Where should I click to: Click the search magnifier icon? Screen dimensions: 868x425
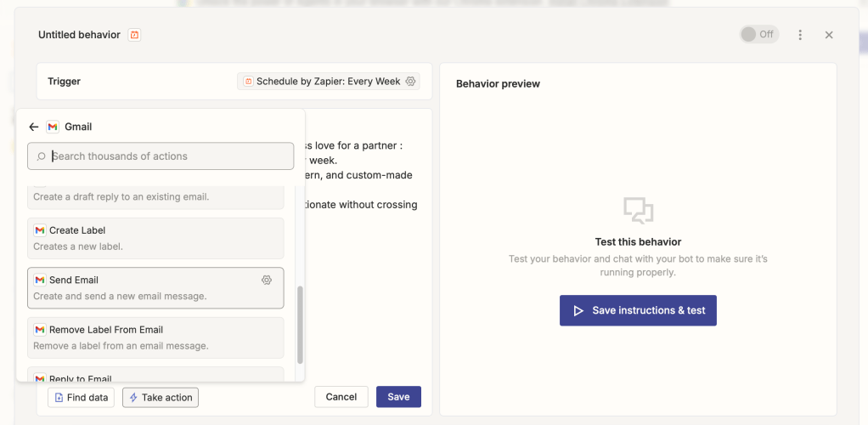point(41,156)
